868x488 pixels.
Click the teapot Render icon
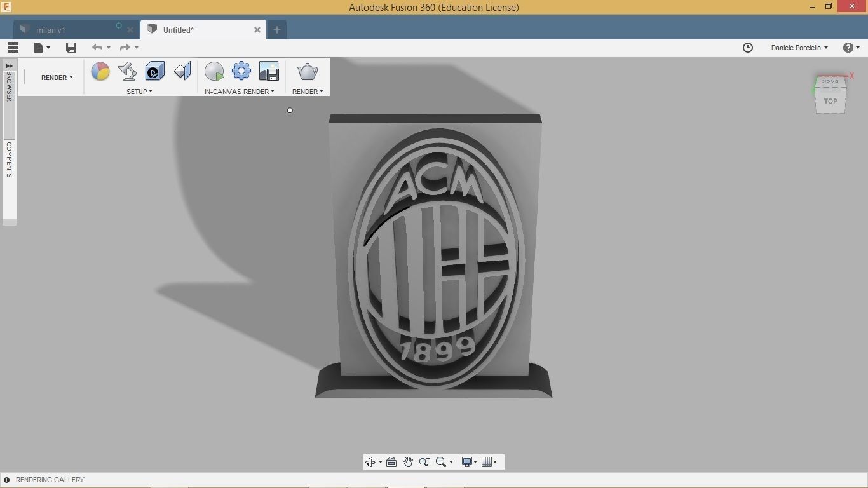308,71
